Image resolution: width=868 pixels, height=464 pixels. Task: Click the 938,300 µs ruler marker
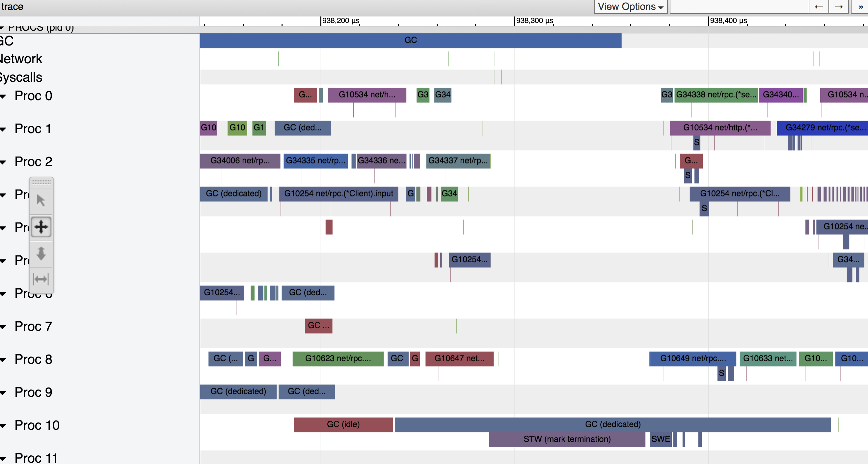coord(534,21)
